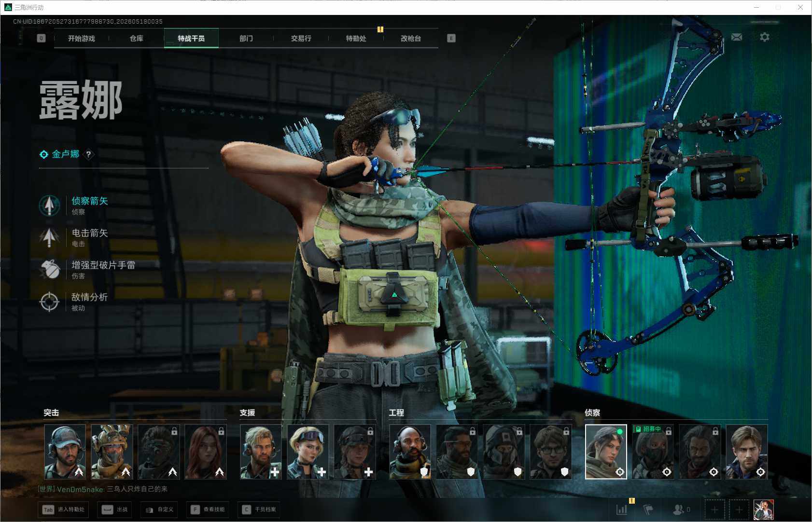Viewport: 812px width, 522px height.
Task: Click the 敌情分析 skill name
Action: point(90,297)
